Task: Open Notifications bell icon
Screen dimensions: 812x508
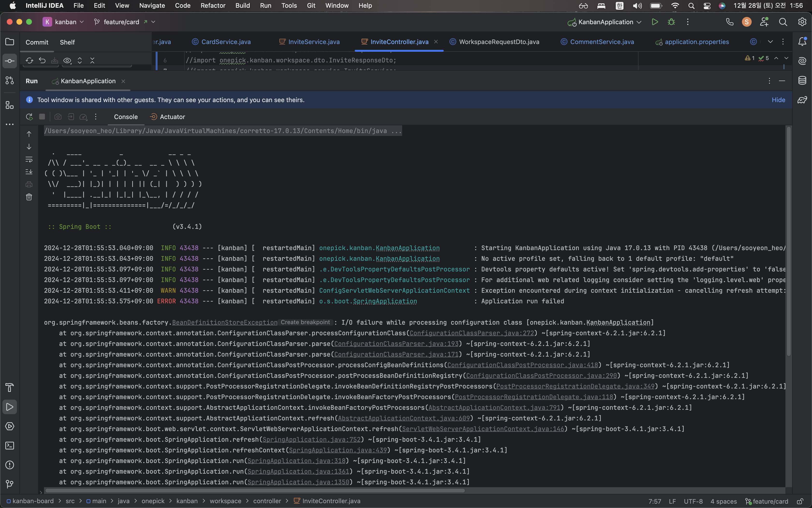Action: tap(802, 42)
